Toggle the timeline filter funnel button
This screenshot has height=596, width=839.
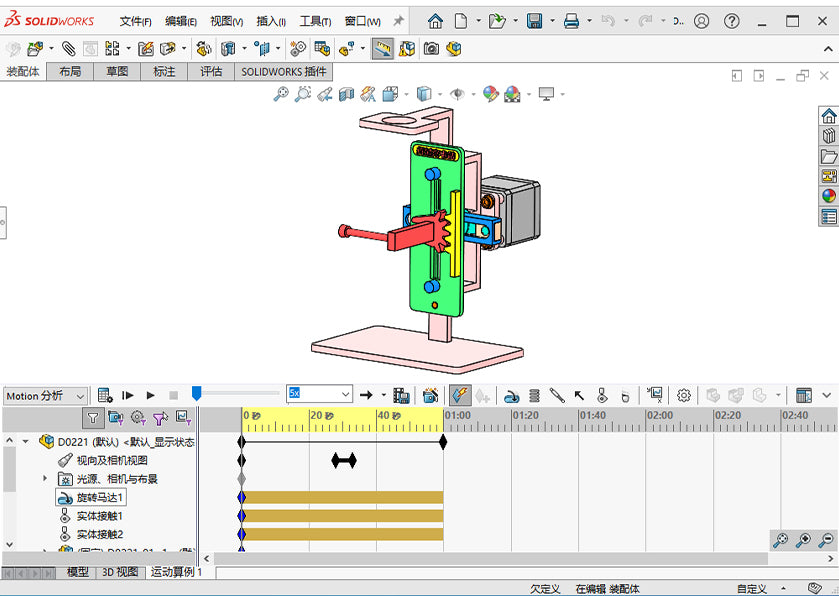tap(93, 418)
